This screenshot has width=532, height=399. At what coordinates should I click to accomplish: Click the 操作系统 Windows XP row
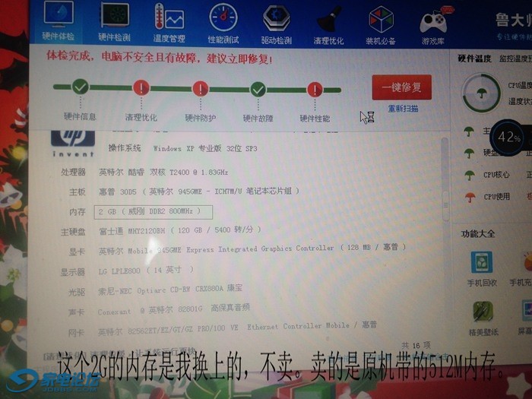182,149
